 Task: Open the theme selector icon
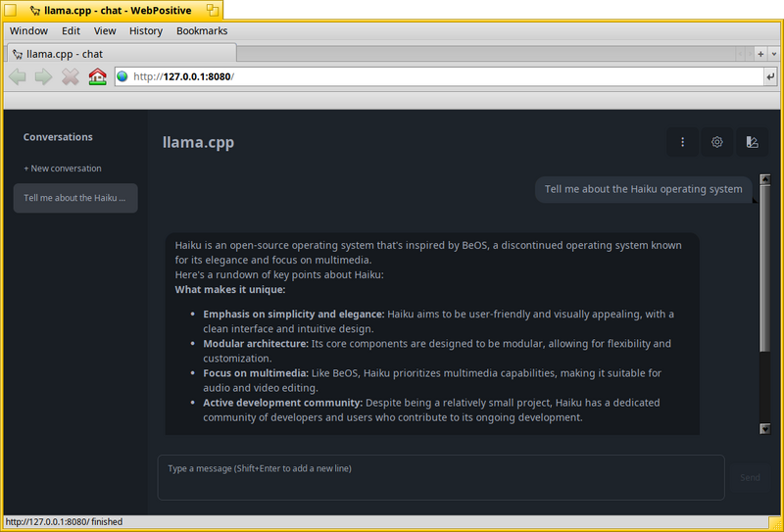click(752, 142)
